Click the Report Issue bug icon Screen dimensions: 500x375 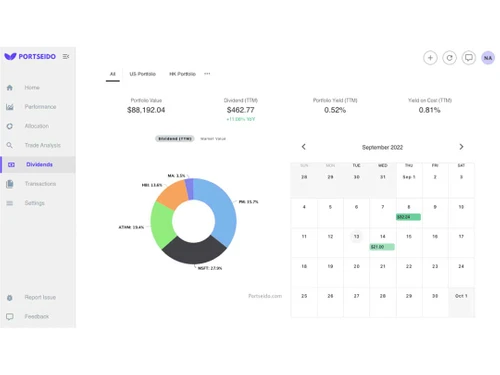click(10, 298)
